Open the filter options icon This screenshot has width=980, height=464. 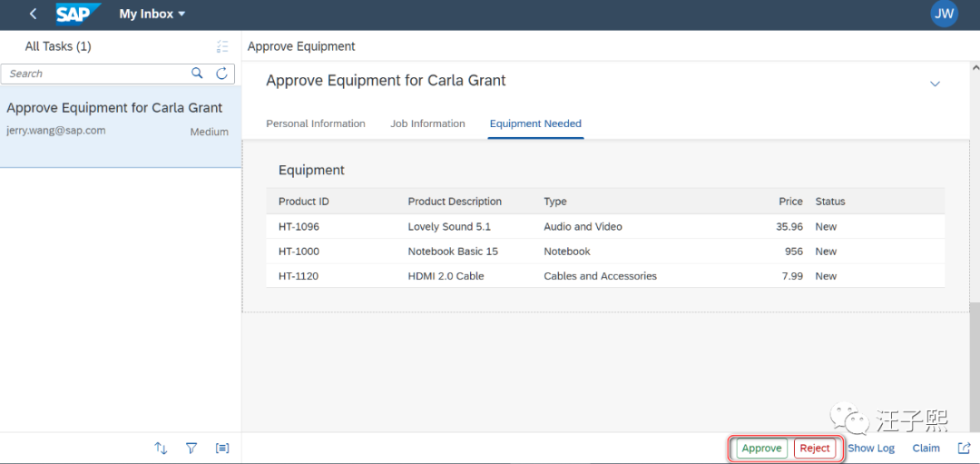pyautogui.click(x=191, y=448)
